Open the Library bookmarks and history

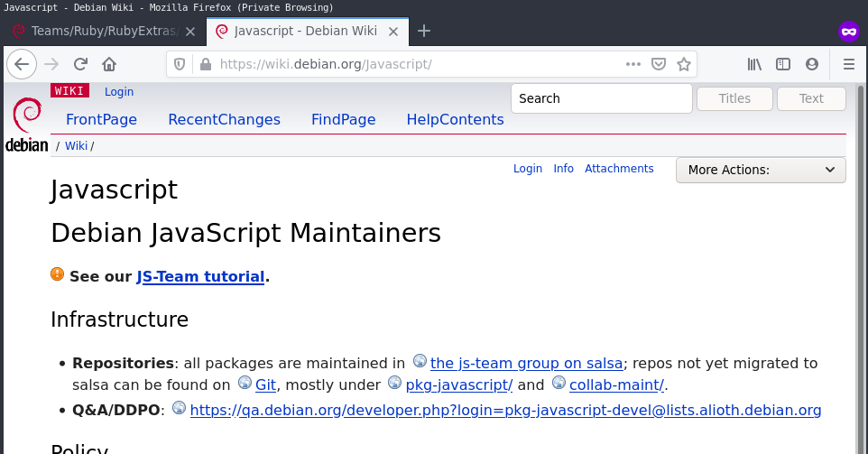(754, 64)
